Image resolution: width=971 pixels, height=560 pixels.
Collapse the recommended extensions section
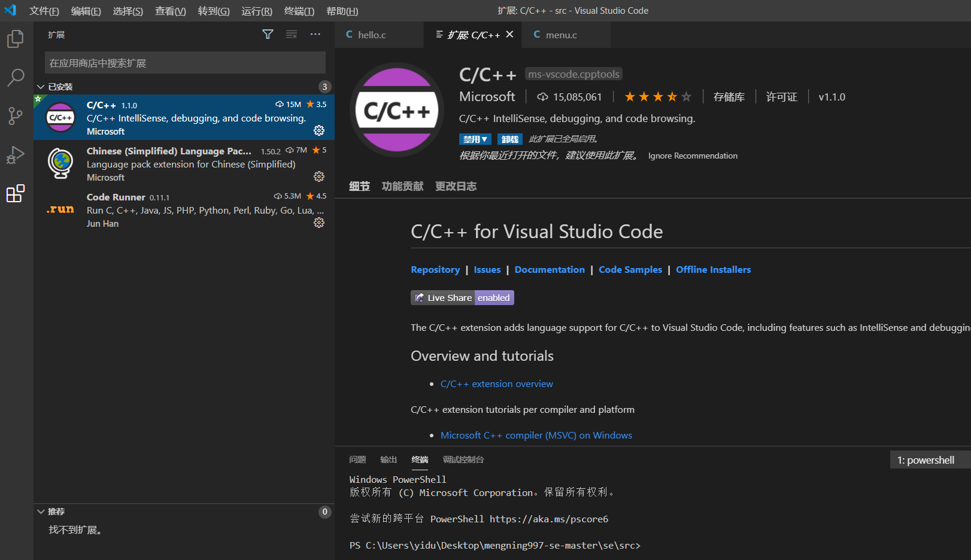click(41, 512)
